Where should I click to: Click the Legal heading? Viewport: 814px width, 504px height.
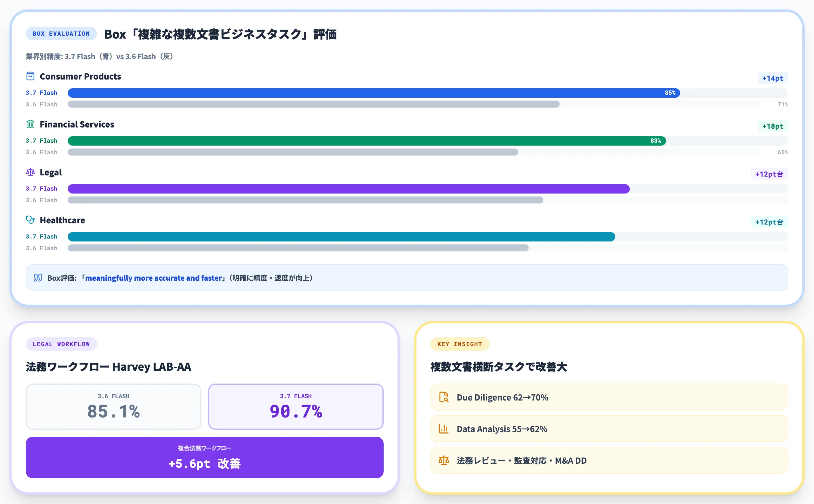point(51,172)
